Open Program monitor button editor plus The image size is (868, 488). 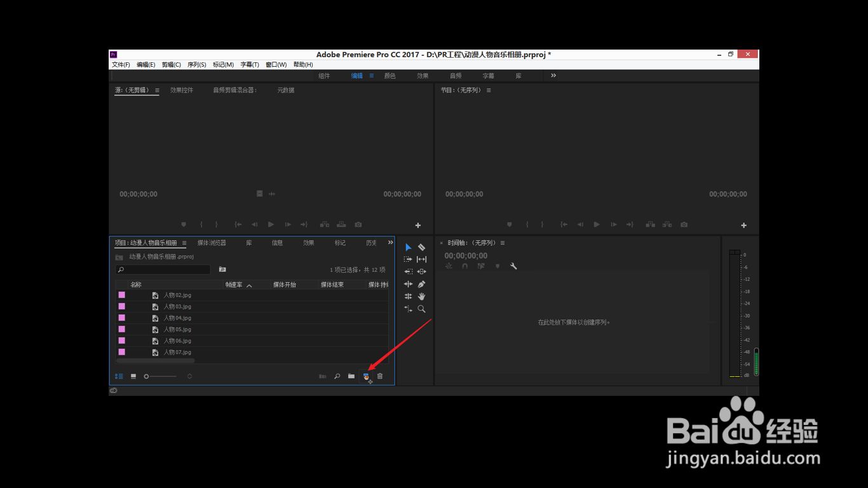743,226
